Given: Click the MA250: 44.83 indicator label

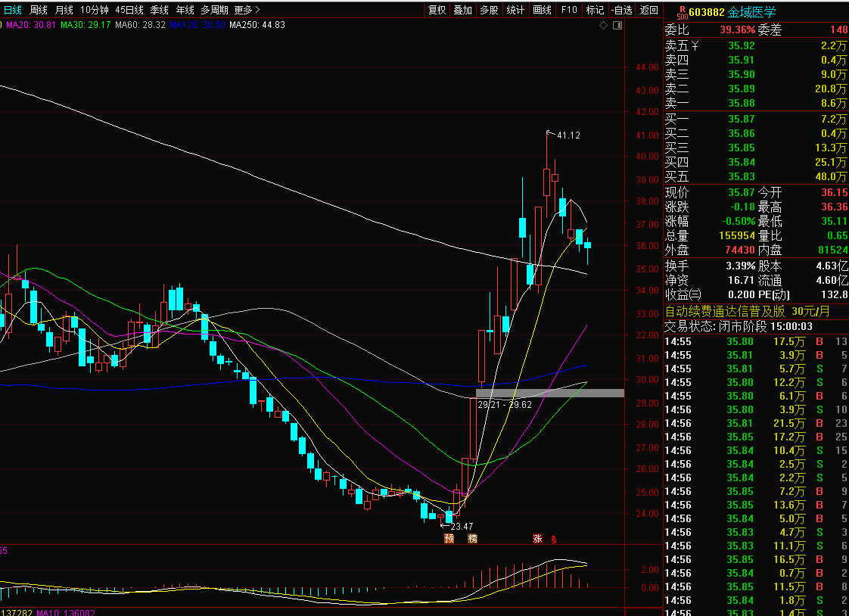Looking at the screenshot, I should pyautogui.click(x=257, y=25).
